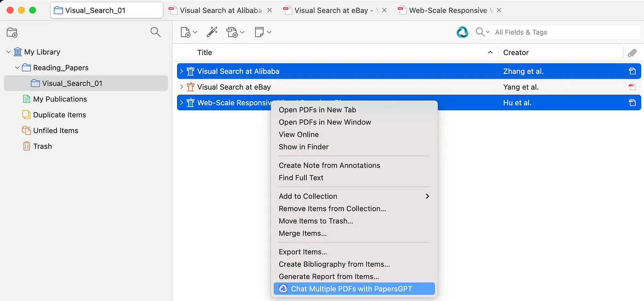Viewport: 644px width, 301px height.
Task: Click the PDF icon in Visual Search at eBay row
Action: [632, 87]
